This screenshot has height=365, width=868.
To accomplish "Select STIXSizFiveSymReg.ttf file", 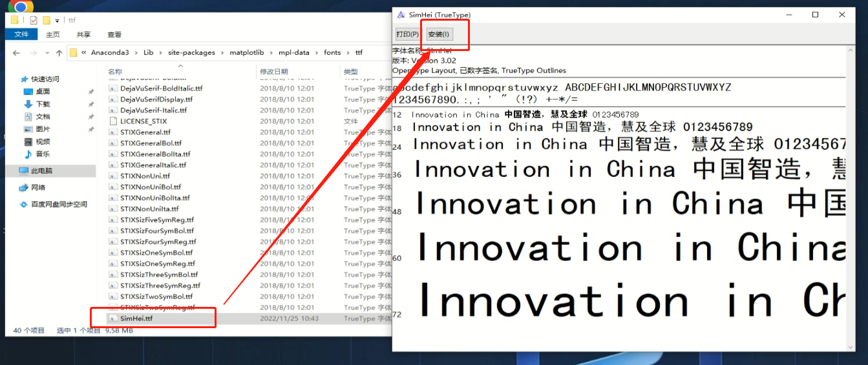I will [158, 220].
